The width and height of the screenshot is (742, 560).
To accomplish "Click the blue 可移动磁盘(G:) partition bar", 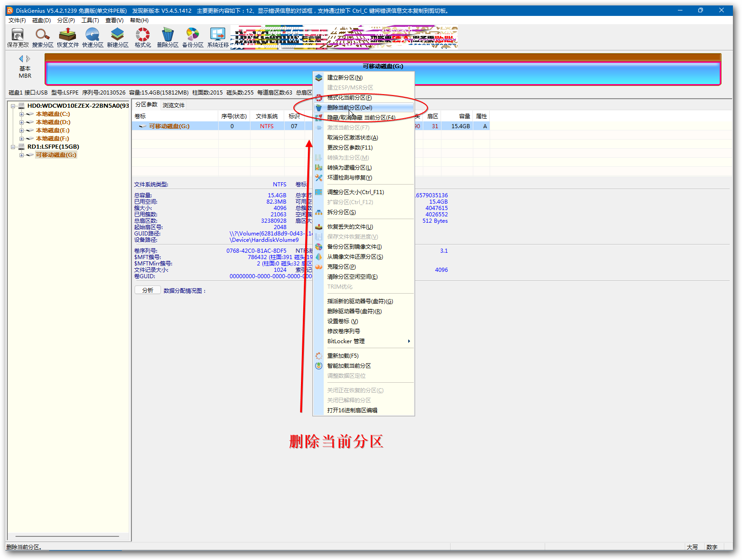I will [x=383, y=73].
